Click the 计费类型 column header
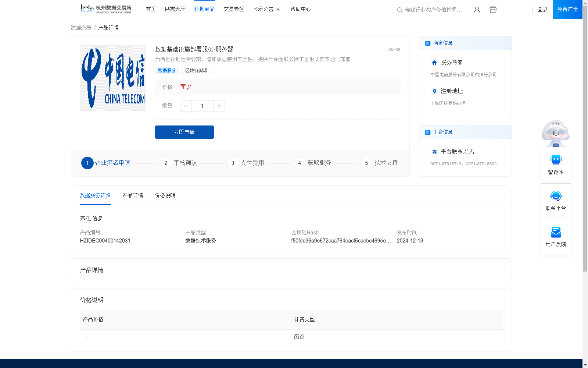 [304, 319]
